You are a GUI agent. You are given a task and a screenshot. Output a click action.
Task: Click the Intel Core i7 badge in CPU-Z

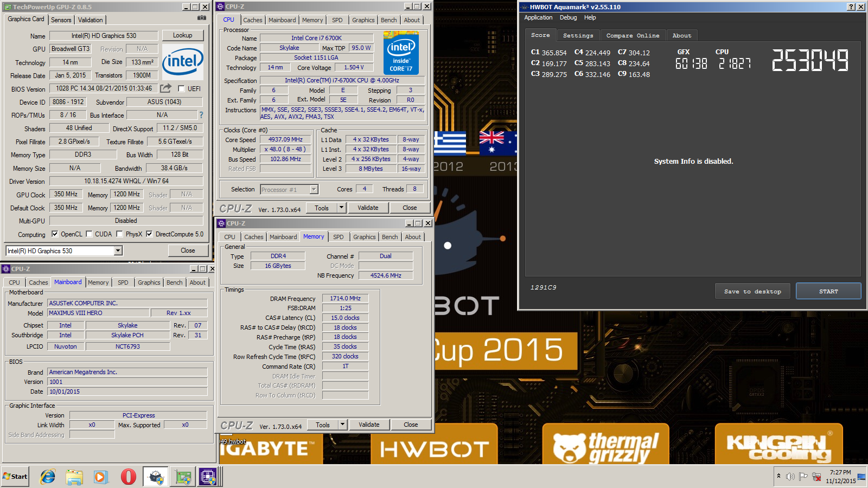click(401, 54)
